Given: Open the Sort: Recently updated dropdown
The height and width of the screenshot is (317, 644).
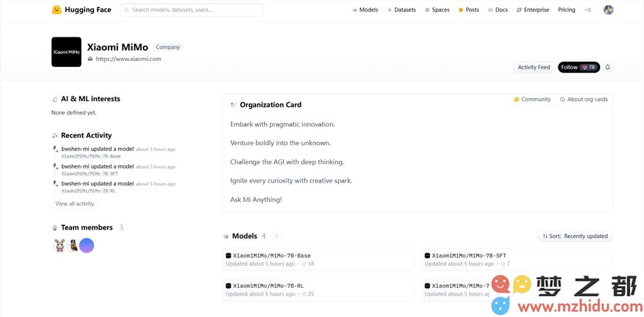Looking at the screenshot, I should click(x=575, y=236).
